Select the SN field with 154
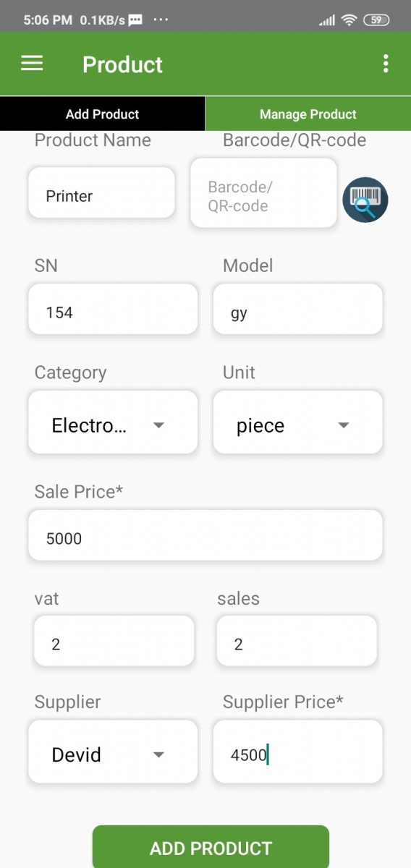This screenshot has height=868, width=411. tap(113, 310)
